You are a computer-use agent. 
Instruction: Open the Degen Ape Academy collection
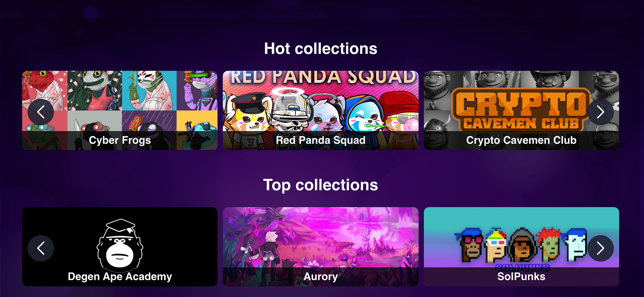click(x=120, y=247)
